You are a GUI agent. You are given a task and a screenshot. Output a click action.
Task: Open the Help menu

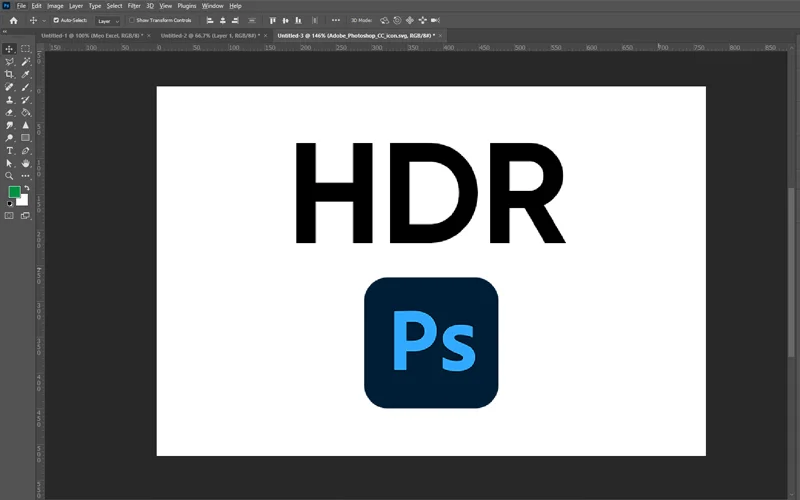[x=235, y=6]
